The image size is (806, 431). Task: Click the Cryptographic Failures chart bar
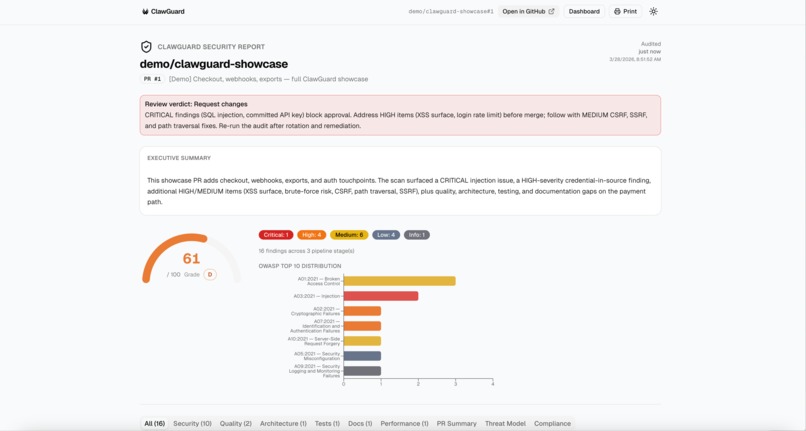click(x=362, y=311)
